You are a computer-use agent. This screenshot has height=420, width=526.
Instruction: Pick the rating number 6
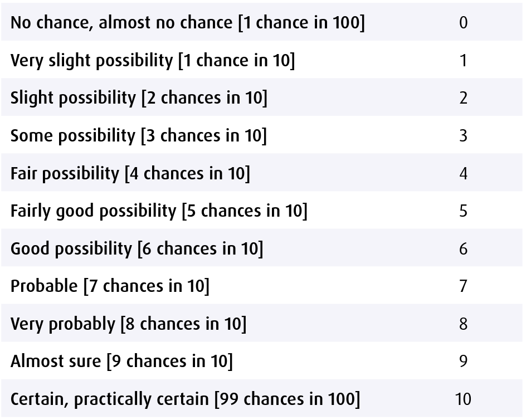[x=463, y=248]
